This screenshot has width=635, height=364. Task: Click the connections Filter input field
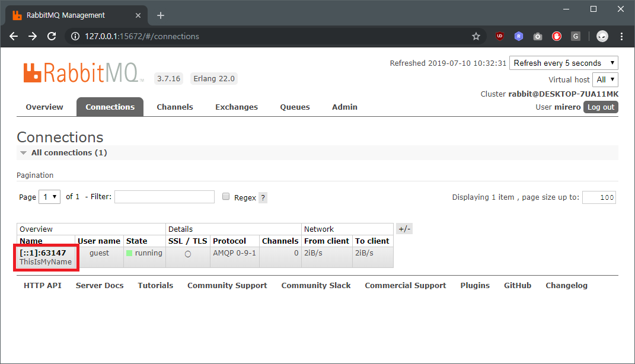coord(164,197)
